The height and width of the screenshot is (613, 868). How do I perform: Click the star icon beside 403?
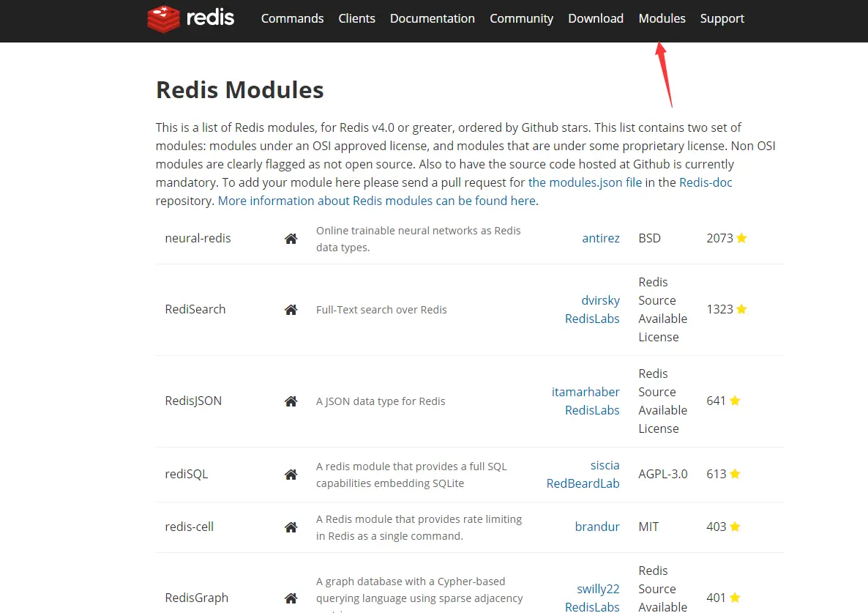[735, 526]
